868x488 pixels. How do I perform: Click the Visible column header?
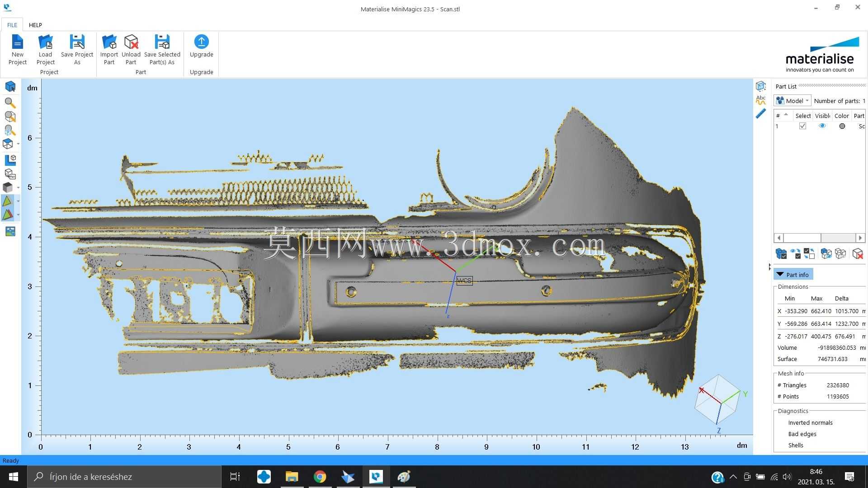pos(822,116)
